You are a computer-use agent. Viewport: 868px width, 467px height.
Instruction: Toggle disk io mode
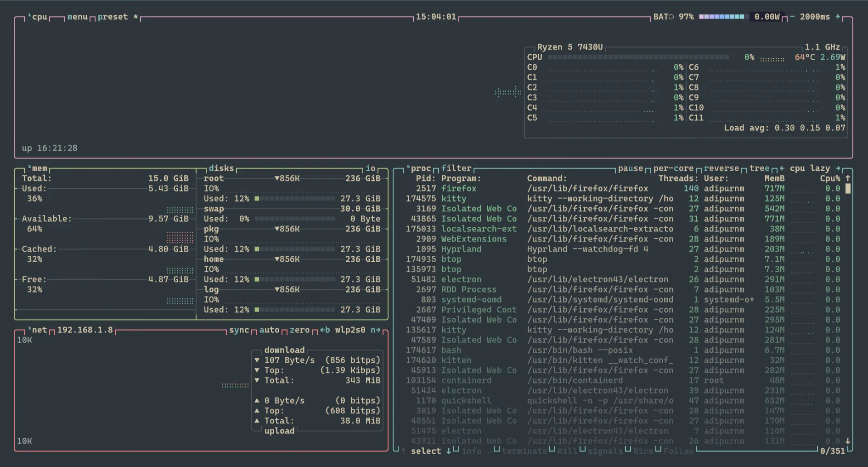tap(371, 169)
